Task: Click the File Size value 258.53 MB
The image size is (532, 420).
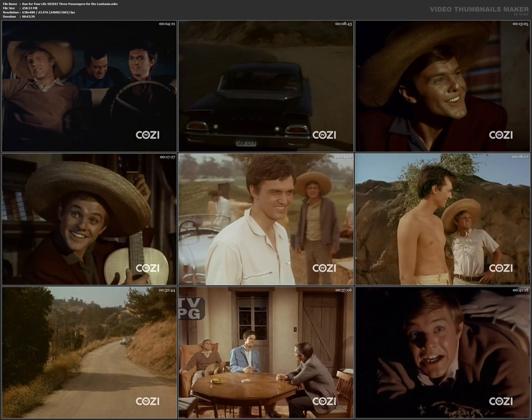Action: coord(30,8)
